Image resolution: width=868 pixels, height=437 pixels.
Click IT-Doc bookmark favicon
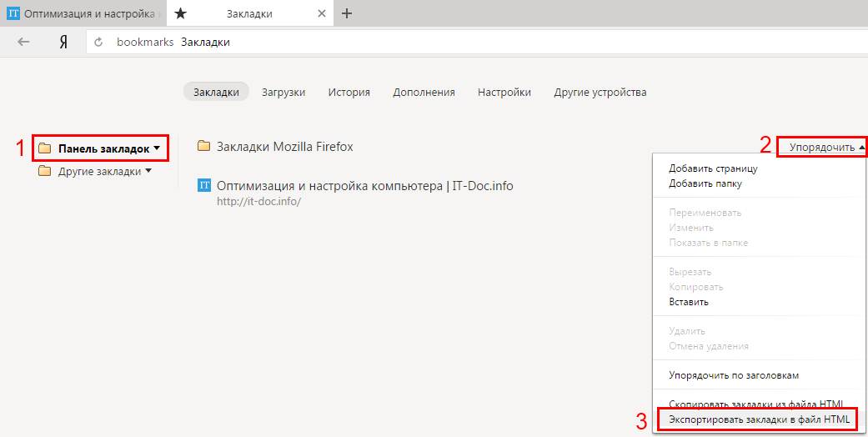pos(204,185)
